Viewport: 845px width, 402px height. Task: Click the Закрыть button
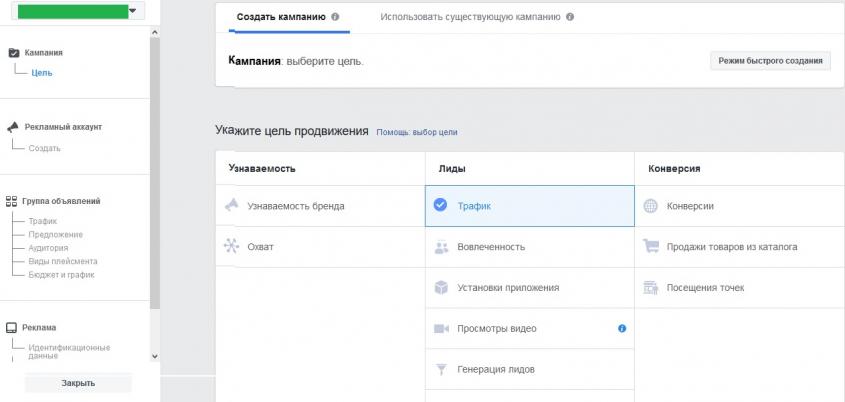pos(78,383)
